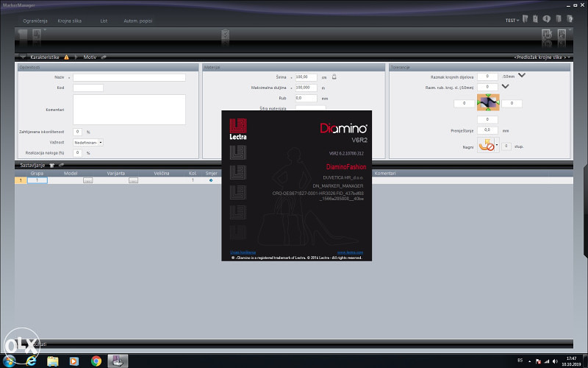This screenshot has width=588, height=368.
Task: Click the Kol. cell with value 1
Action: [x=193, y=180]
